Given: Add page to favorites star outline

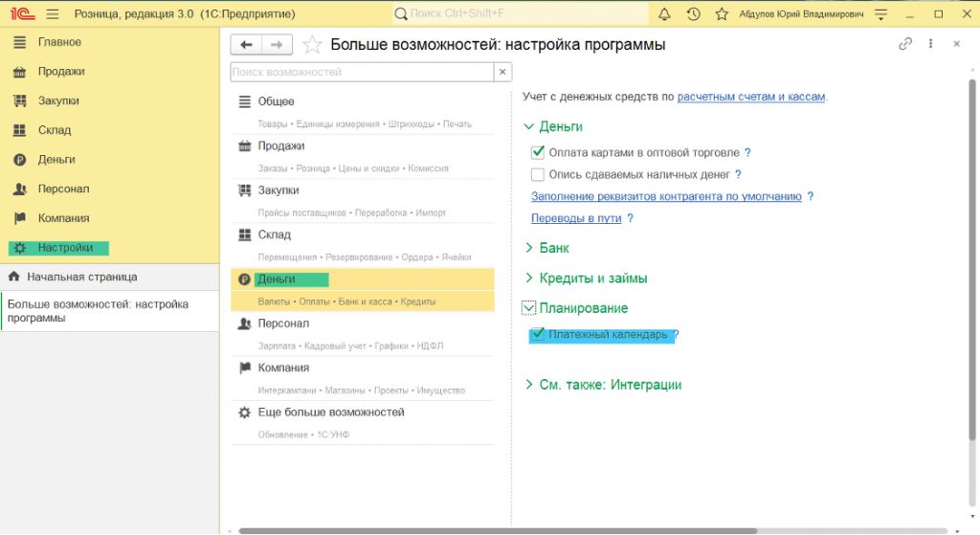Looking at the screenshot, I should 312,44.
